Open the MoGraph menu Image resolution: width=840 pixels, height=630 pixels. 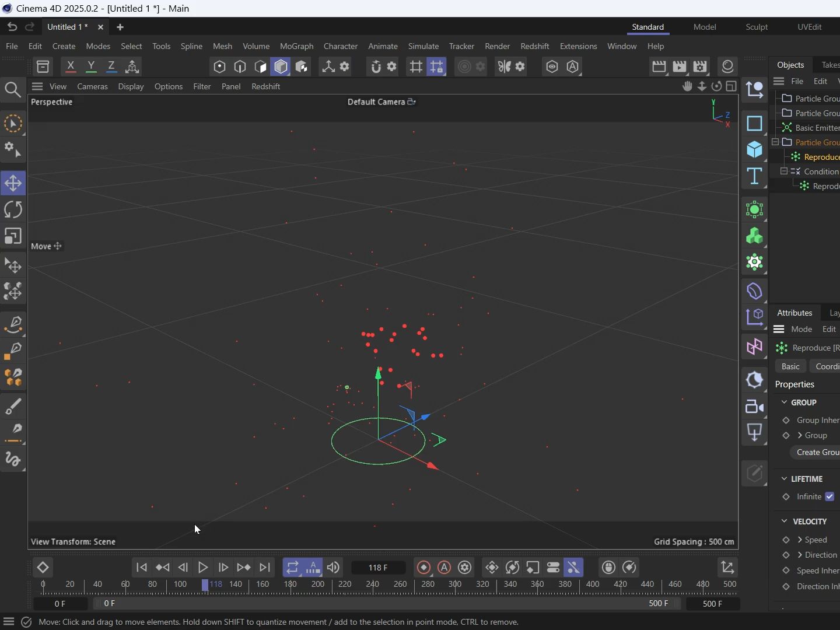tap(297, 47)
